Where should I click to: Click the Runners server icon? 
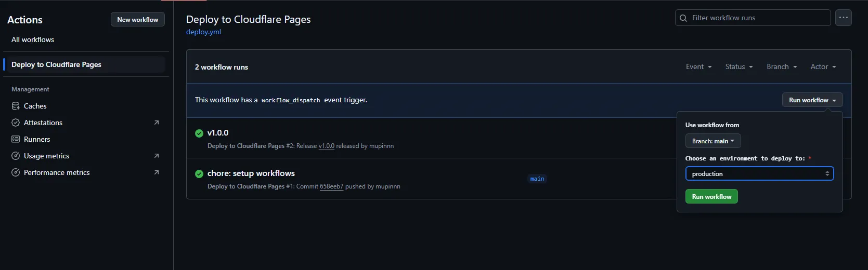click(16, 139)
